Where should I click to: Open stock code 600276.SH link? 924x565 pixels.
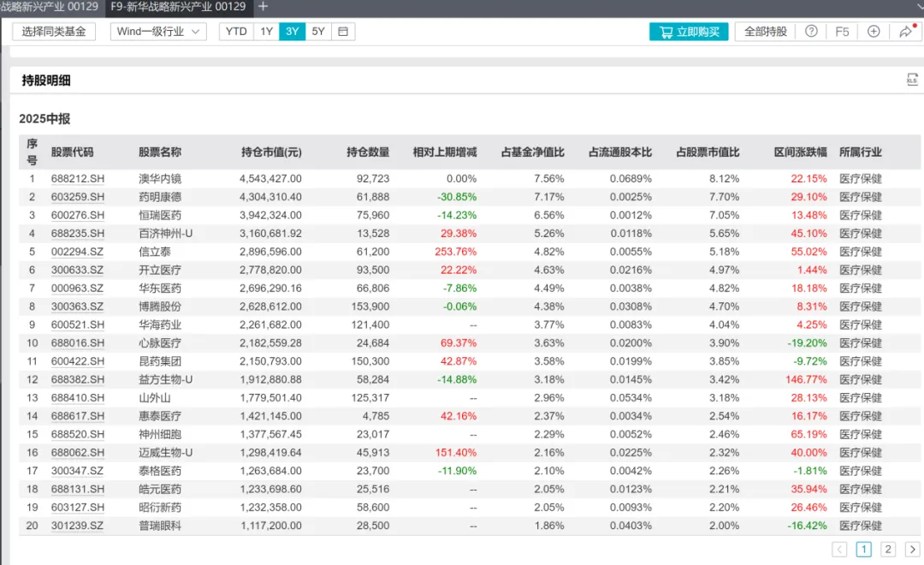click(78, 215)
